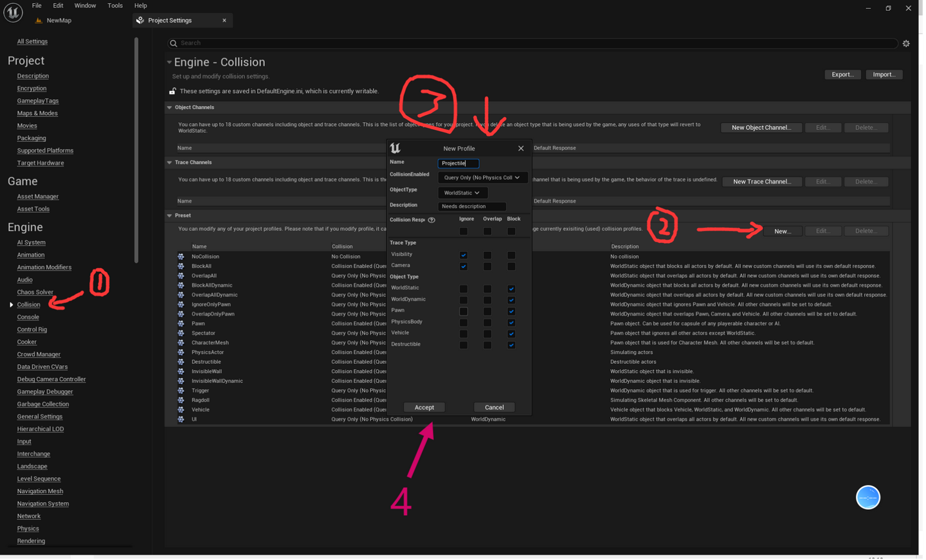The height and width of the screenshot is (560, 926).
Task: Collapse the Preset section
Action: 170,215
